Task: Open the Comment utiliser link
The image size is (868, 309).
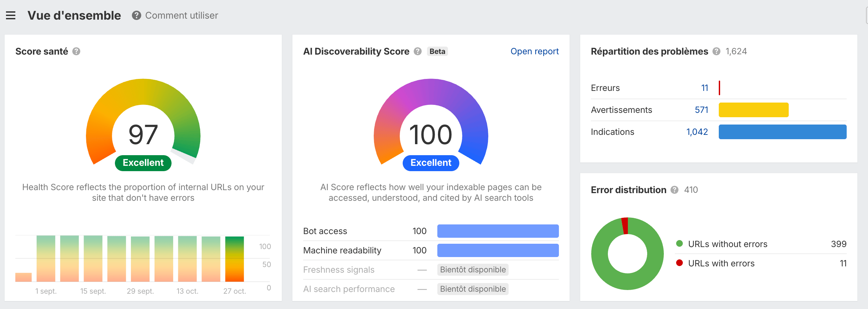Action: click(x=182, y=16)
